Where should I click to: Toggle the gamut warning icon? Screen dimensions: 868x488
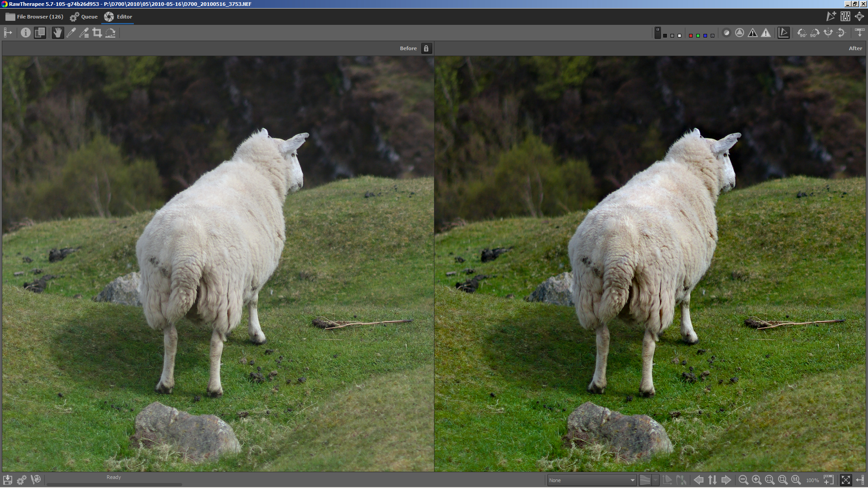pyautogui.click(x=681, y=480)
